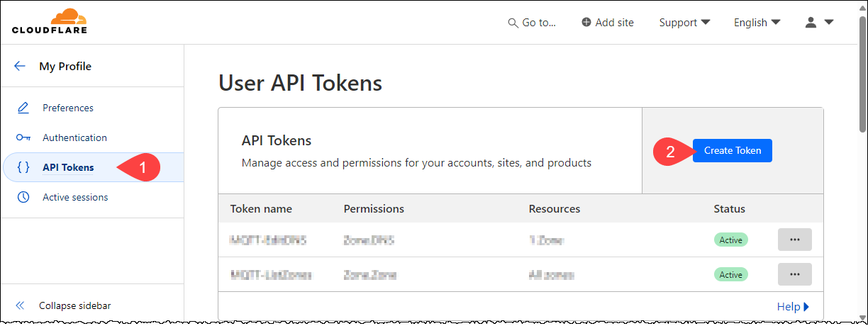
Task: Click the User API Tokens heading
Action: pyautogui.click(x=301, y=83)
